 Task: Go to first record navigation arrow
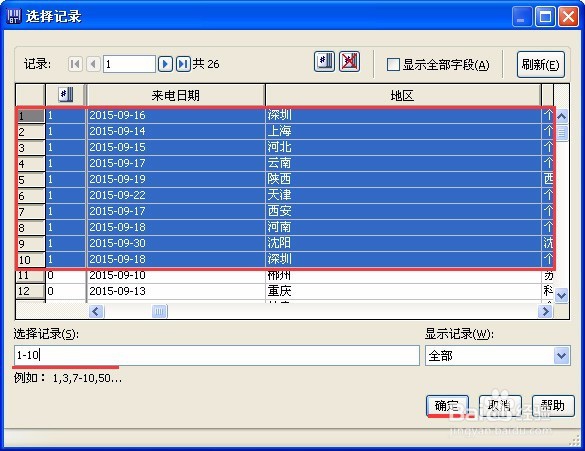[75, 64]
